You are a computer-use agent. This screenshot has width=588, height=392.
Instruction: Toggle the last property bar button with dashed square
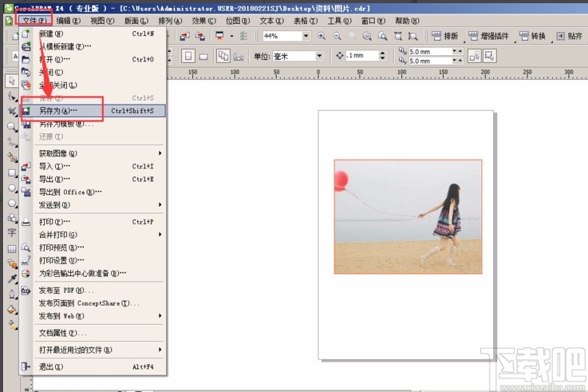point(489,56)
